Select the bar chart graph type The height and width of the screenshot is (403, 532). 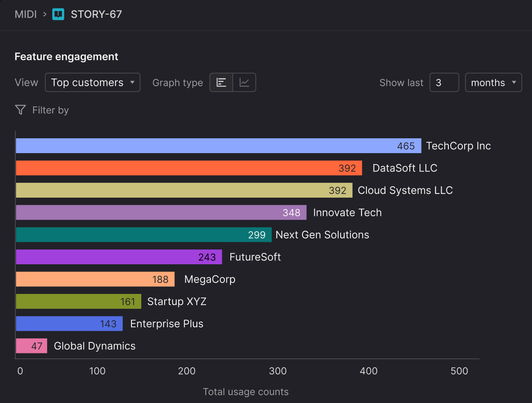click(221, 82)
